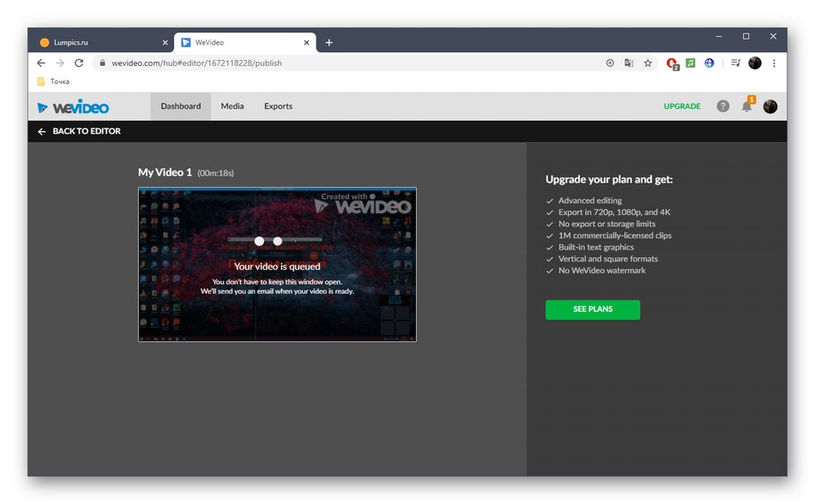Click the browser back arrow

(41, 63)
